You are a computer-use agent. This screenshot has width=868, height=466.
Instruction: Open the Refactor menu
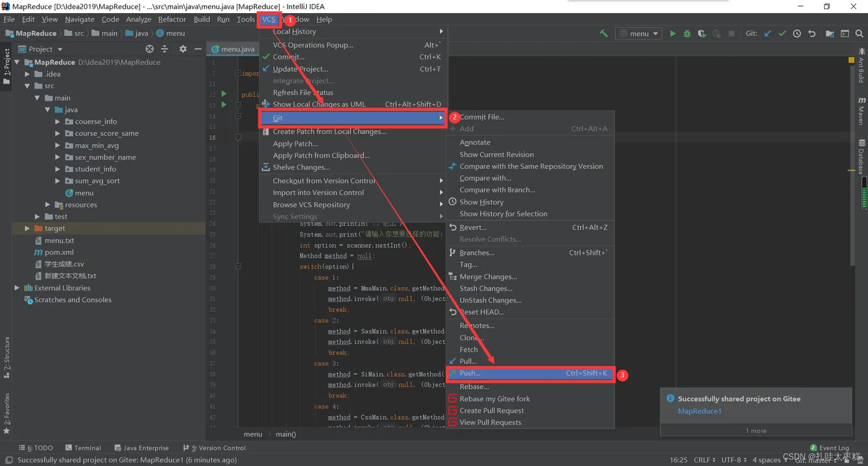[172, 19]
